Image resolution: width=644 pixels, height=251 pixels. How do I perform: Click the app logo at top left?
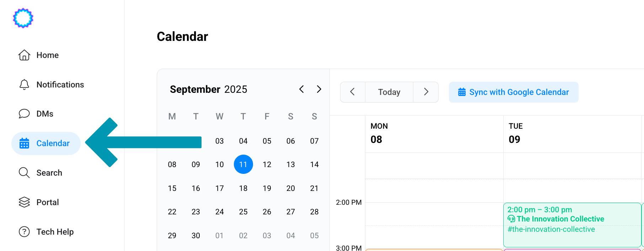pos(23,18)
